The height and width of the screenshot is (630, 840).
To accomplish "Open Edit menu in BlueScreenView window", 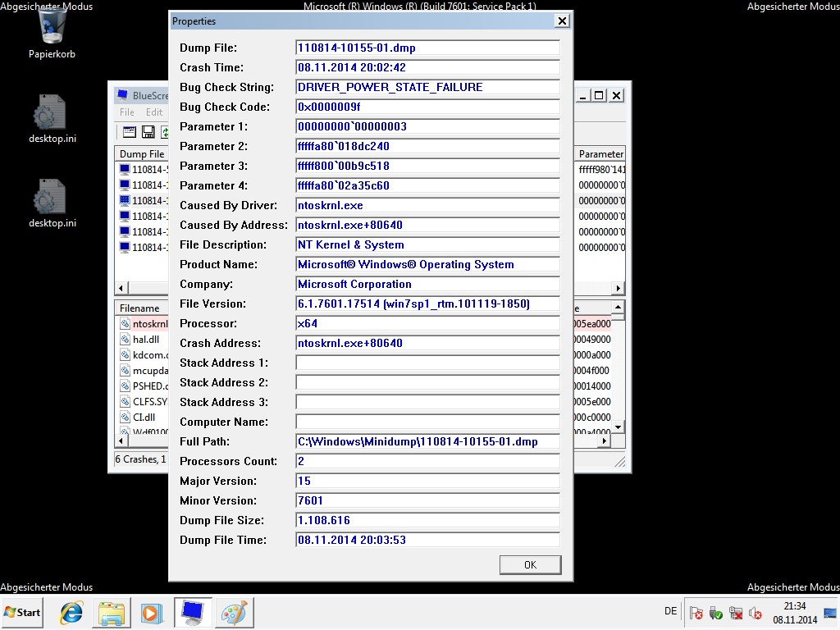I will (153, 112).
